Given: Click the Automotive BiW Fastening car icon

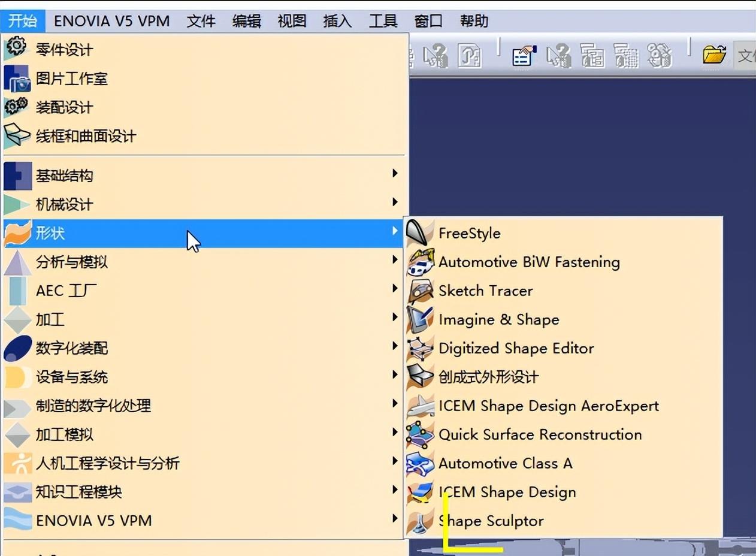Looking at the screenshot, I should (420, 262).
